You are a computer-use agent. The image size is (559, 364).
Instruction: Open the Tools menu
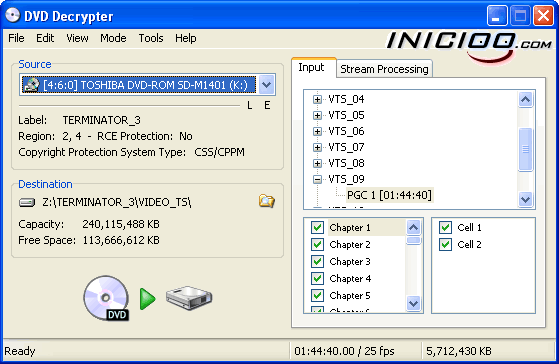click(x=151, y=38)
